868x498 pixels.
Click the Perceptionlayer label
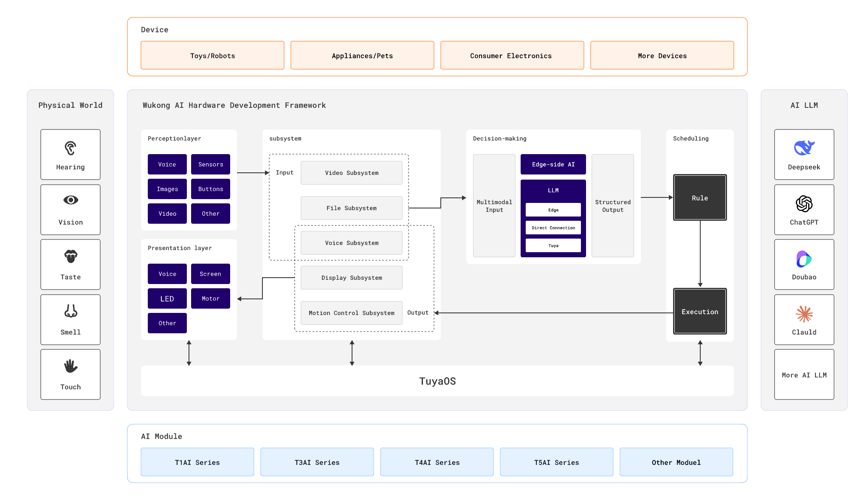[x=175, y=138]
